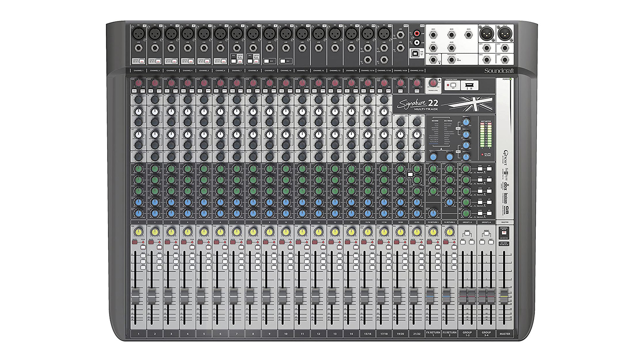Toggle the 48V phantom power switch
The image size is (644, 362).
pyautogui.click(x=453, y=85)
